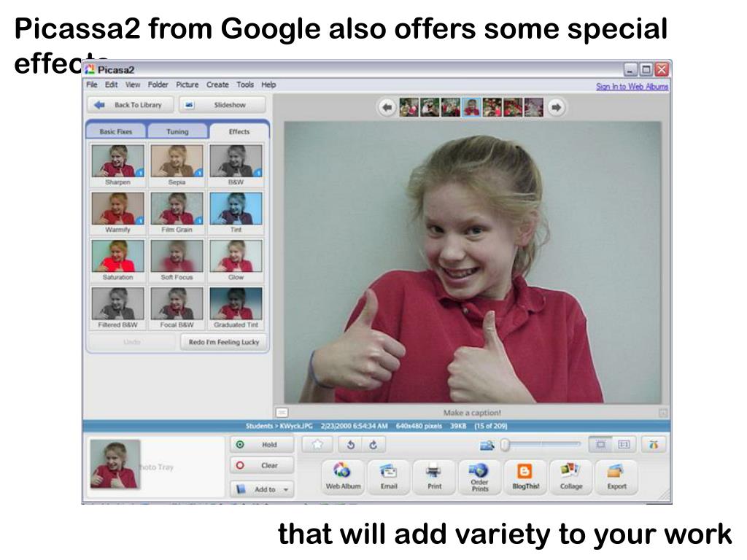Select the Effects tab
The image size is (747, 560).
239,131
